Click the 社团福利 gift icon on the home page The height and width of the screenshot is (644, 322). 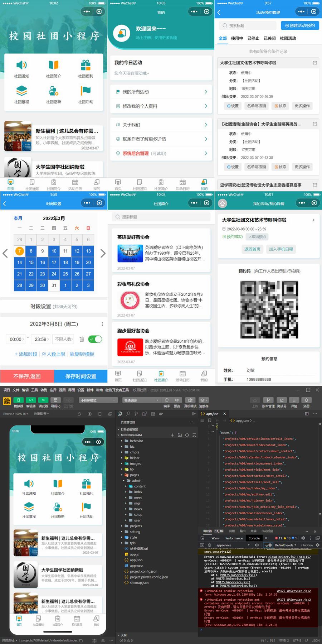(x=86, y=65)
